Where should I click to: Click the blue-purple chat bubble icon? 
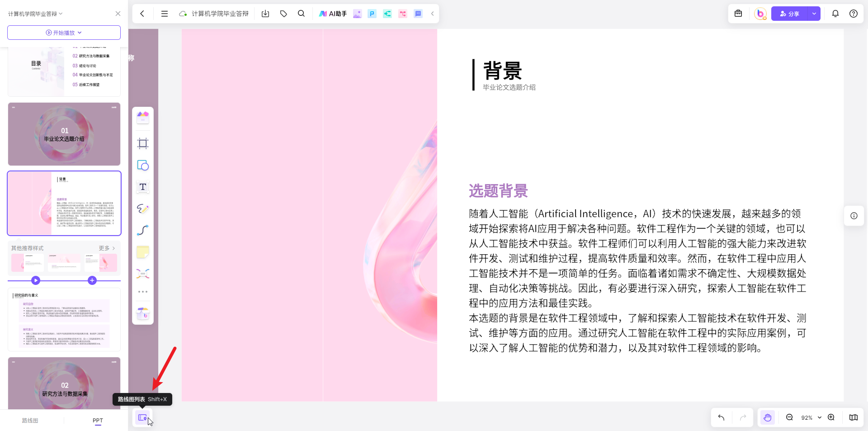418,14
